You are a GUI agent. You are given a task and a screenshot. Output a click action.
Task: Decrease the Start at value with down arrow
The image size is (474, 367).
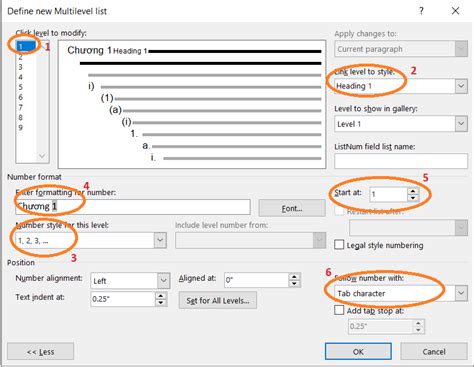coord(413,198)
